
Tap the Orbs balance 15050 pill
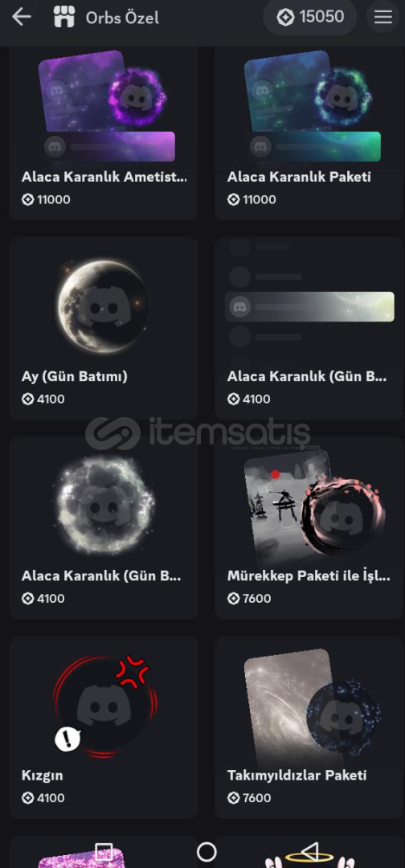pos(310,17)
